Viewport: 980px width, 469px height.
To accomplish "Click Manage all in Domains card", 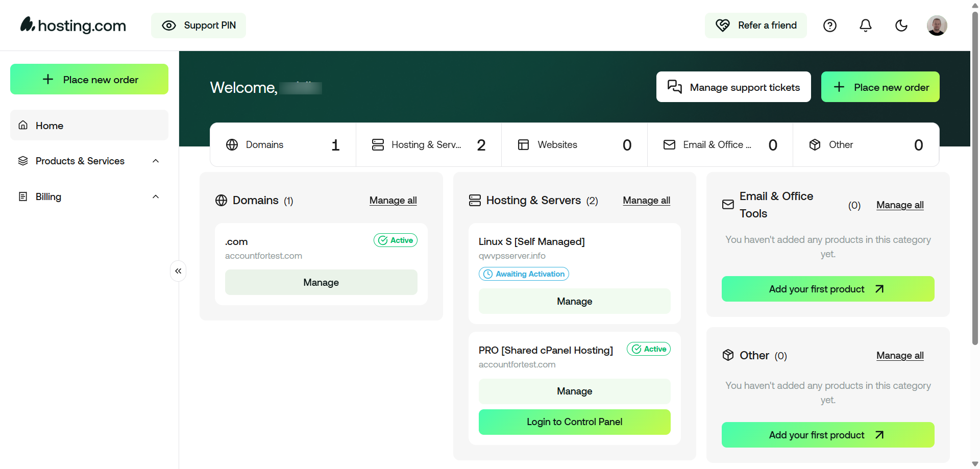I will (393, 201).
